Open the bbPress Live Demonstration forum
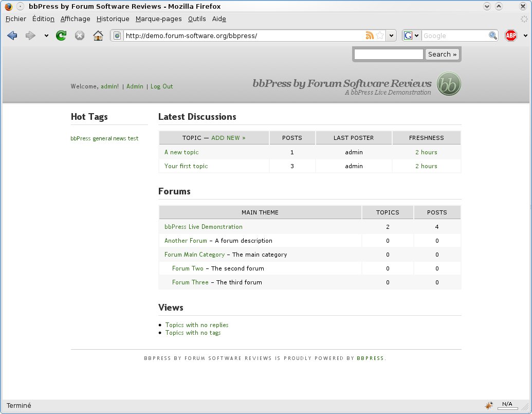This screenshot has height=414, width=532. 203,227
